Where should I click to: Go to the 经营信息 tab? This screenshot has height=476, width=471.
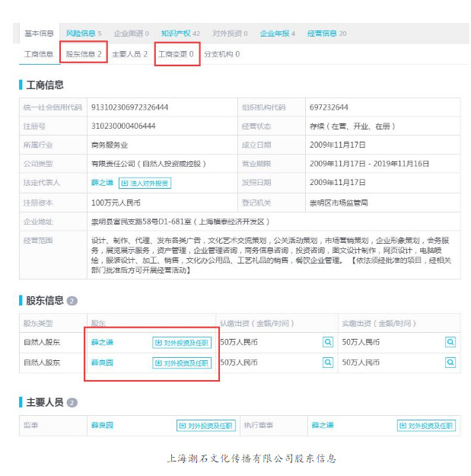point(326,34)
